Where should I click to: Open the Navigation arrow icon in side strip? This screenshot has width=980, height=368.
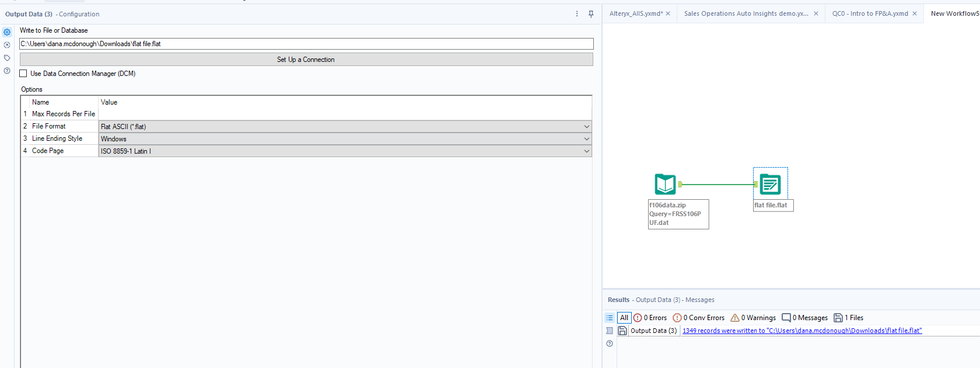coord(7,45)
